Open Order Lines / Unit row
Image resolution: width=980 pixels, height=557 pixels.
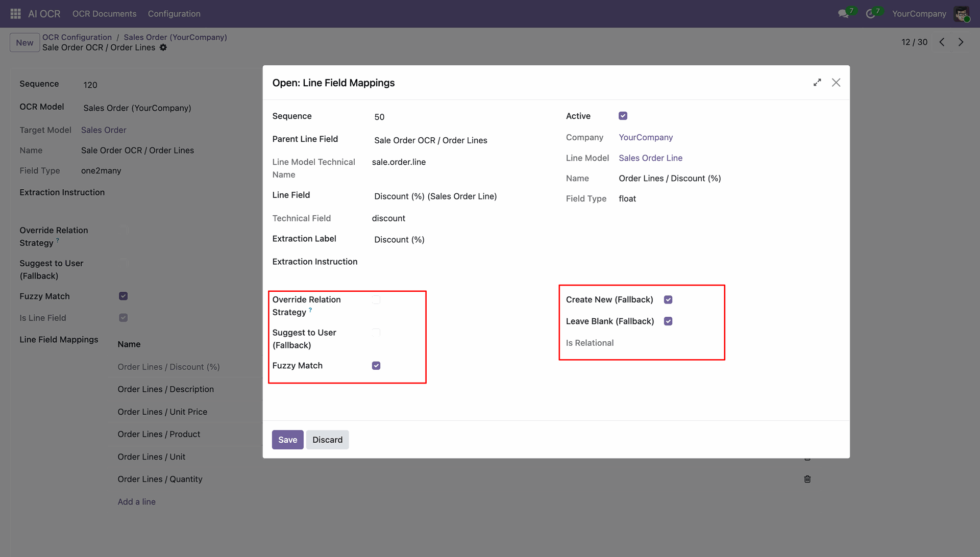[x=151, y=457]
